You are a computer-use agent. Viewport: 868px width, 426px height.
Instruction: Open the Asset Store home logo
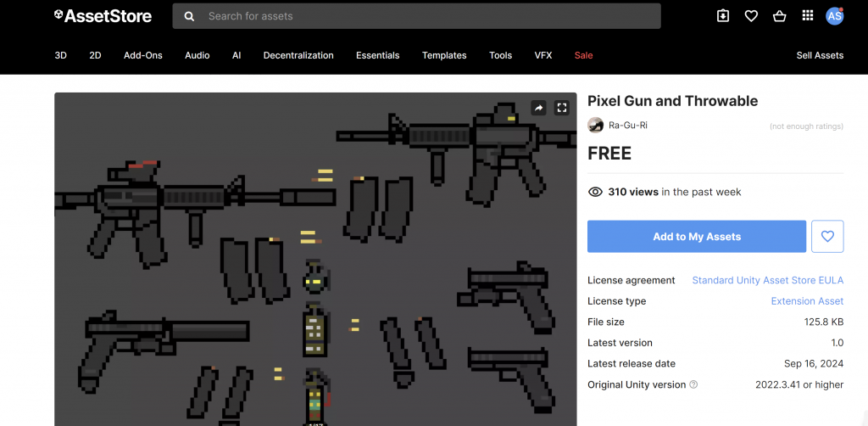pyautogui.click(x=103, y=16)
